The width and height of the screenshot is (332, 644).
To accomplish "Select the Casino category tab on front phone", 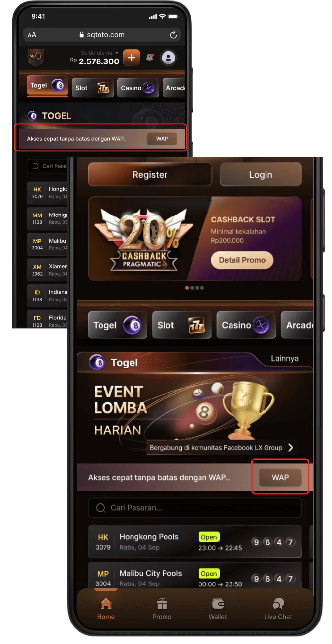I will (246, 325).
